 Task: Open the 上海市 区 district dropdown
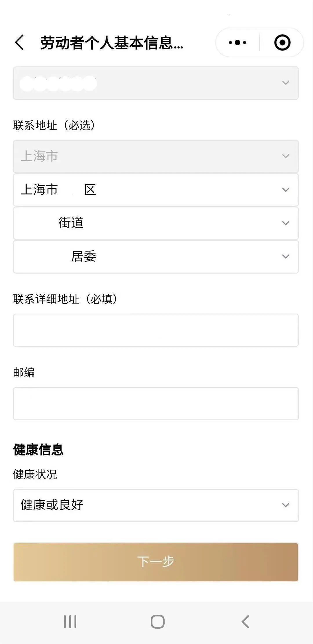[x=156, y=190]
